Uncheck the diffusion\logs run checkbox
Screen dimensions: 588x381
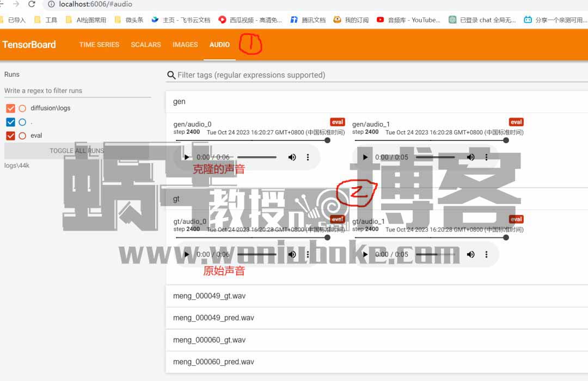(10, 108)
